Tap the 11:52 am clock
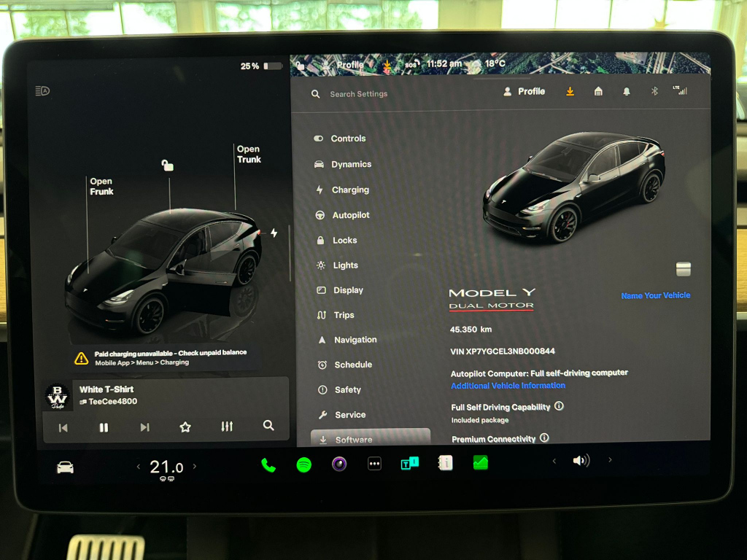The width and height of the screenshot is (747, 560). pyautogui.click(x=444, y=64)
